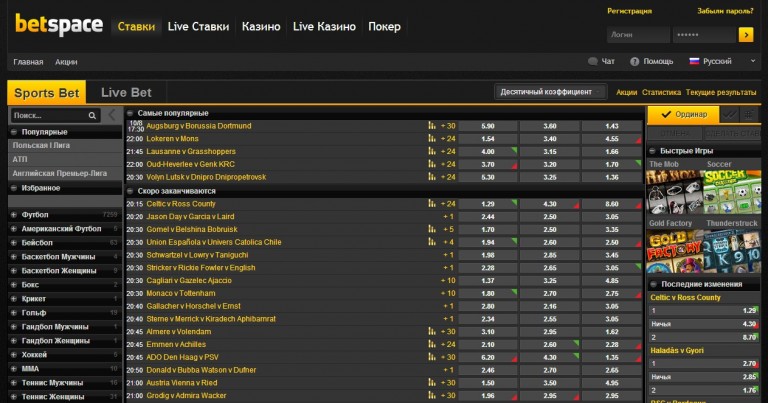Switch to the system bet grid icon
The image size is (768, 403).
749,115
